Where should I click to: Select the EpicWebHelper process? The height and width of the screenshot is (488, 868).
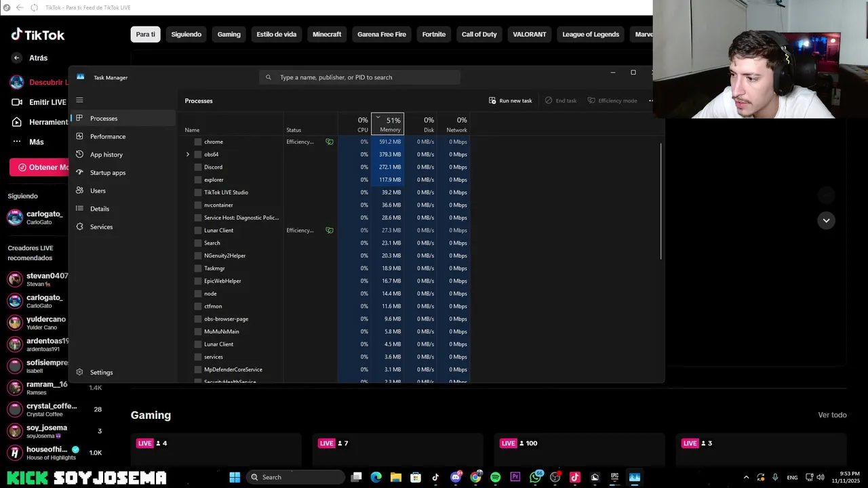[327, 281]
